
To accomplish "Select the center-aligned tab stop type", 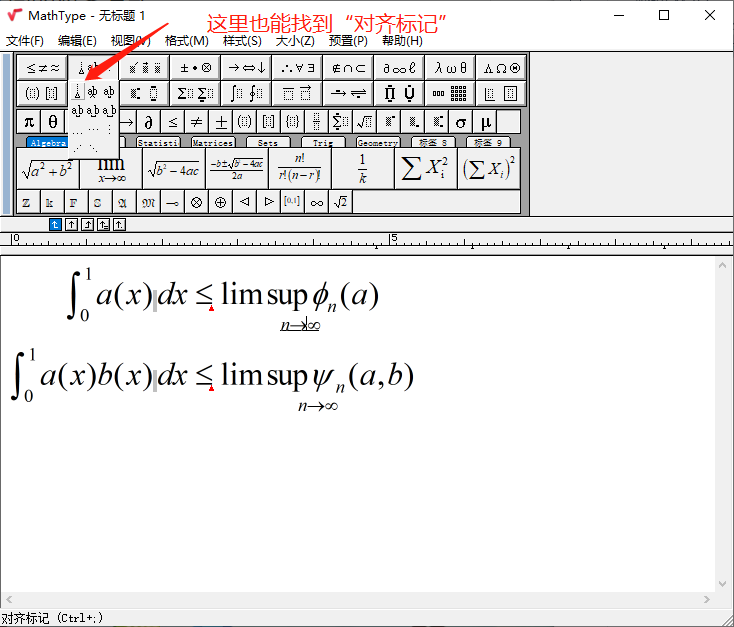I will point(71,225).
